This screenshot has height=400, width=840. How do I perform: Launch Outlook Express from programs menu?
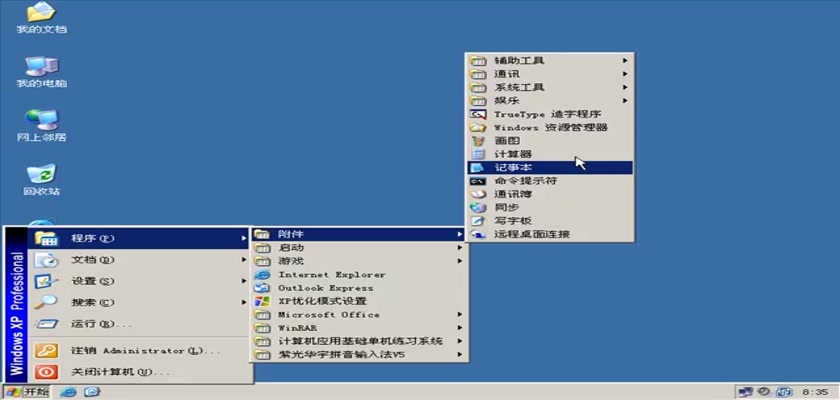[359, 288]
